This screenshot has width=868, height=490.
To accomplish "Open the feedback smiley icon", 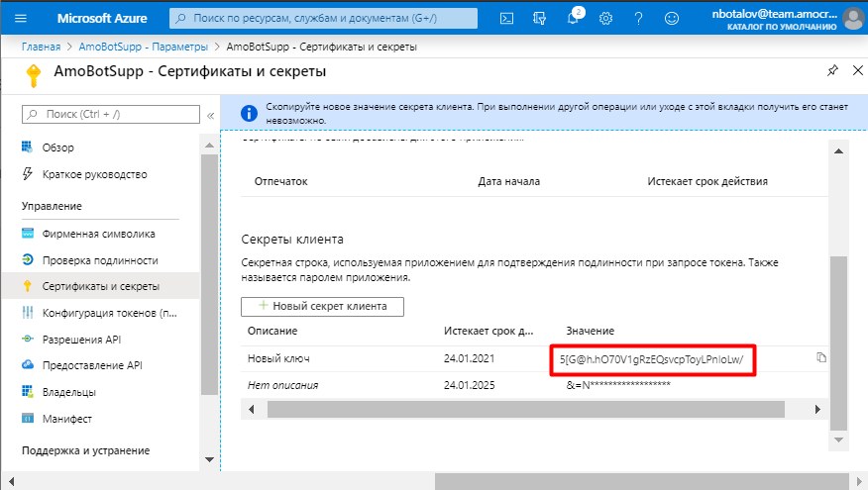I will [672, 18].
